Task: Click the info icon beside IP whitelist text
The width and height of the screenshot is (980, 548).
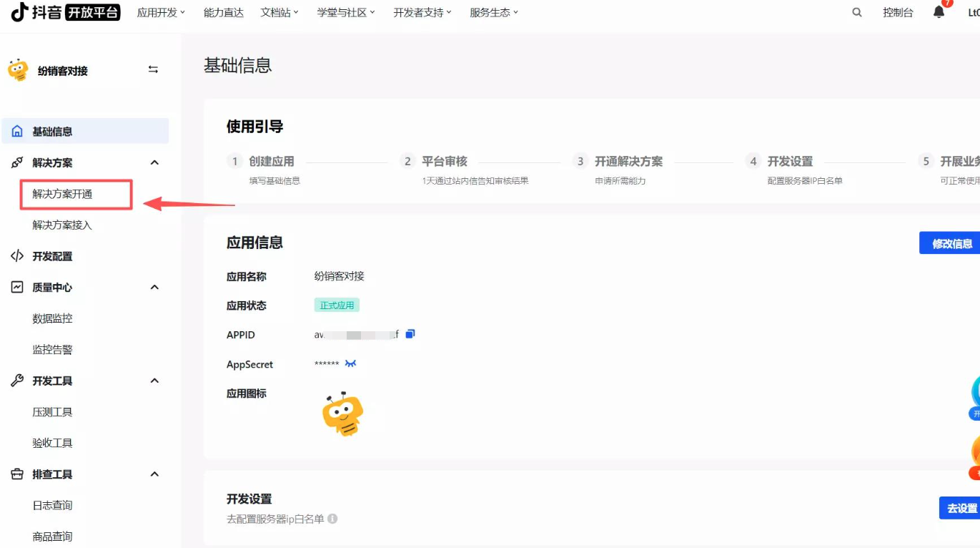Action: 332,519
